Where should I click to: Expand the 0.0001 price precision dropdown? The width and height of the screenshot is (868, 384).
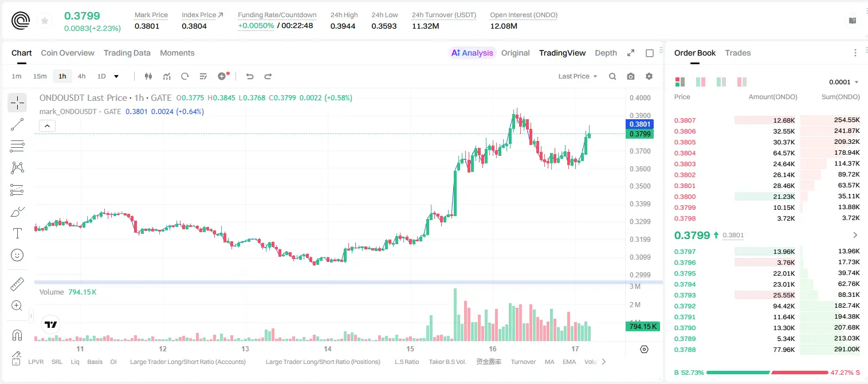click(844, 82)
